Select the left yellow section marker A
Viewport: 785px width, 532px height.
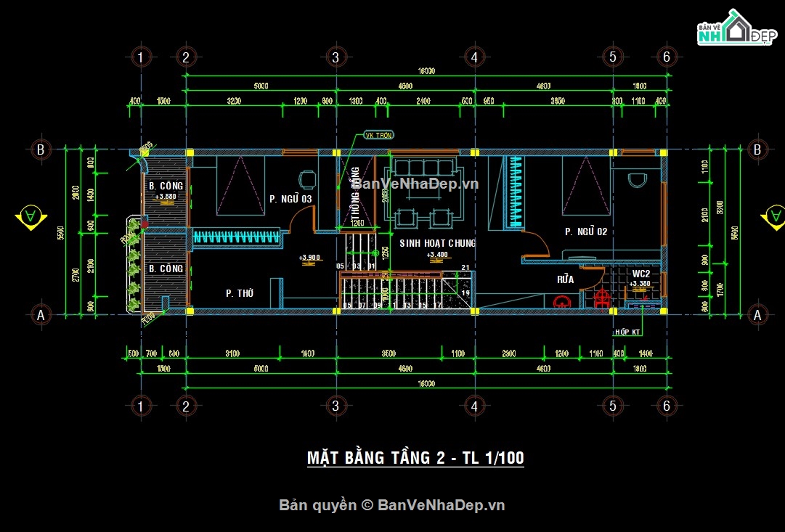pyautogui.click(x=31, y=217)
